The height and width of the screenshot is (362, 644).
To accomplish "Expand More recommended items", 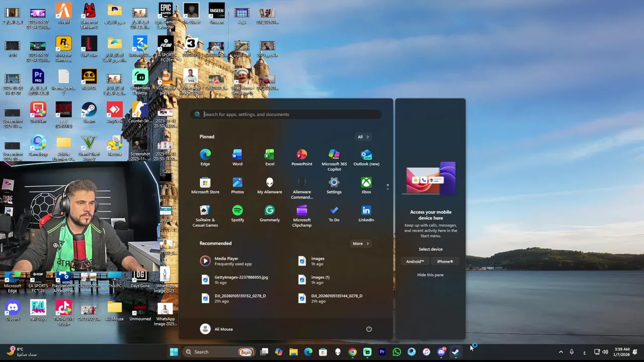I will click(x=360, y=243).
